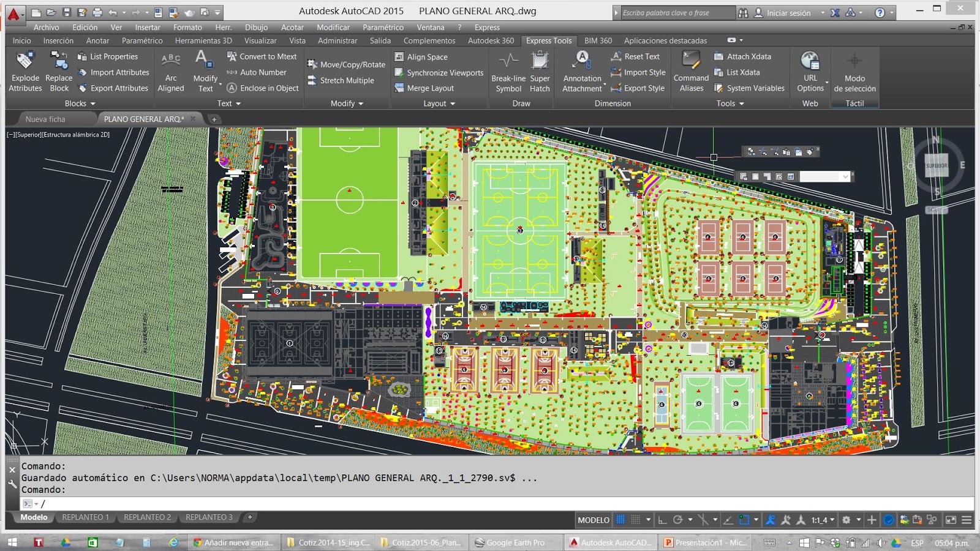The image size is (980, 551).
Task: Select the Replace Block tool
Action: tap(59, 72)
